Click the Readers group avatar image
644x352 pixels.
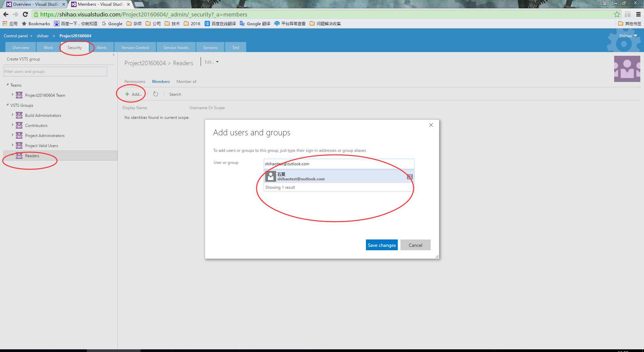627,69
